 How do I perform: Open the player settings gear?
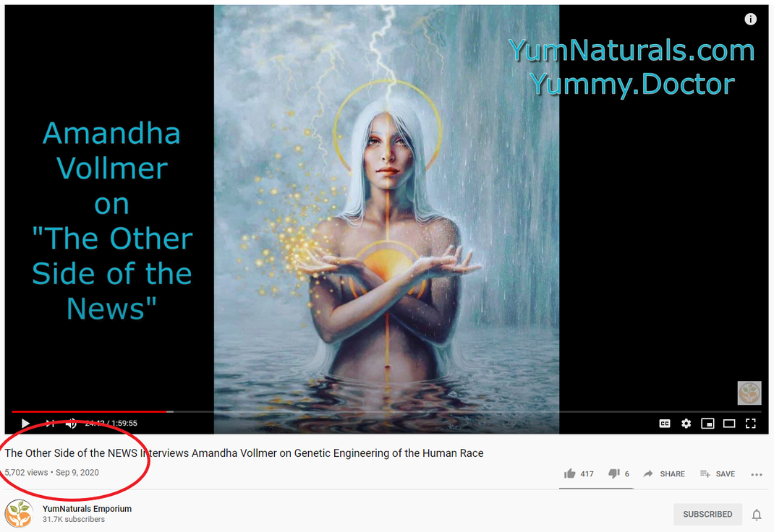tap(686, 424)
